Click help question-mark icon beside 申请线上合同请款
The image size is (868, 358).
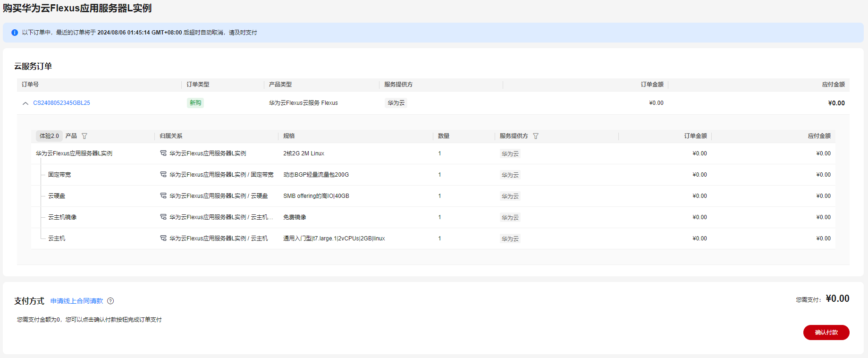click(x=110, y=301)
